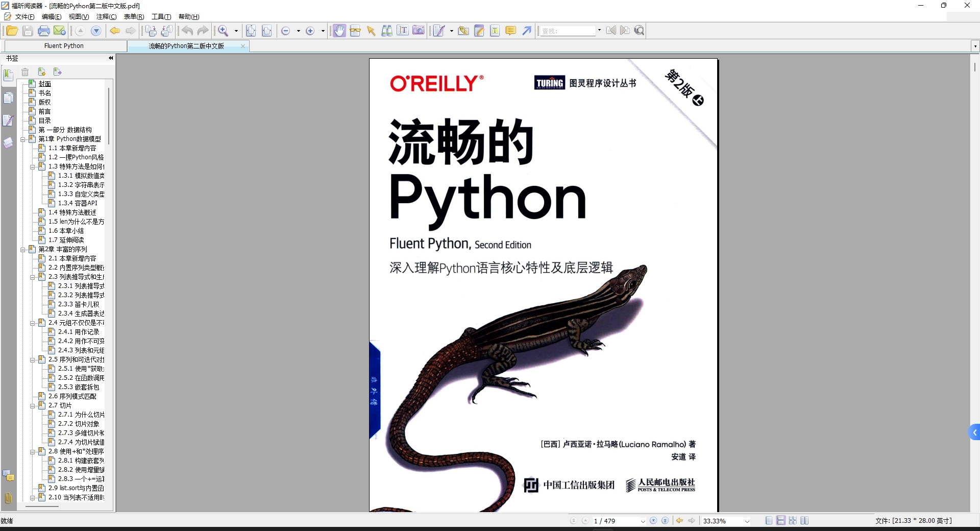Collapse the 第1章 Python数据模型 bookmark node

point(23,139)
